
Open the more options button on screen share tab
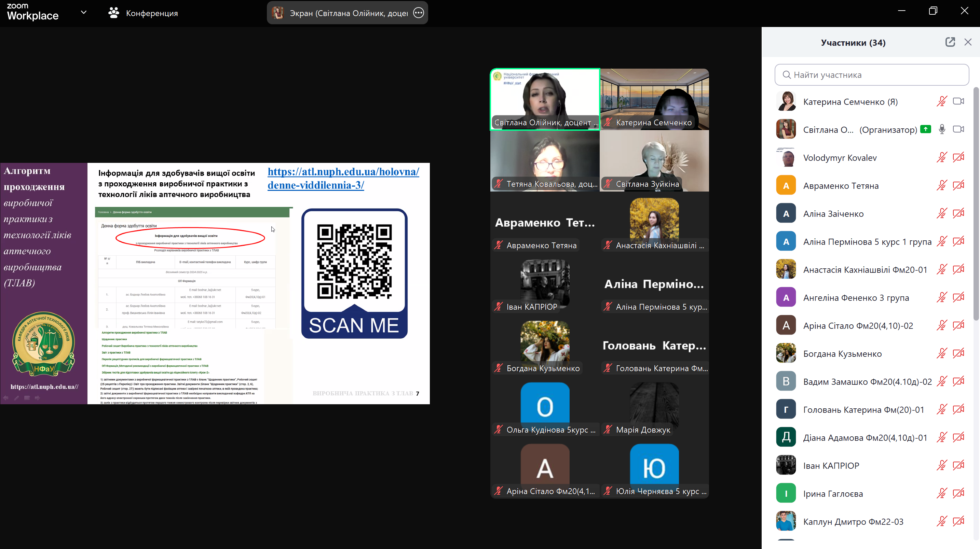tap(419, 13)
